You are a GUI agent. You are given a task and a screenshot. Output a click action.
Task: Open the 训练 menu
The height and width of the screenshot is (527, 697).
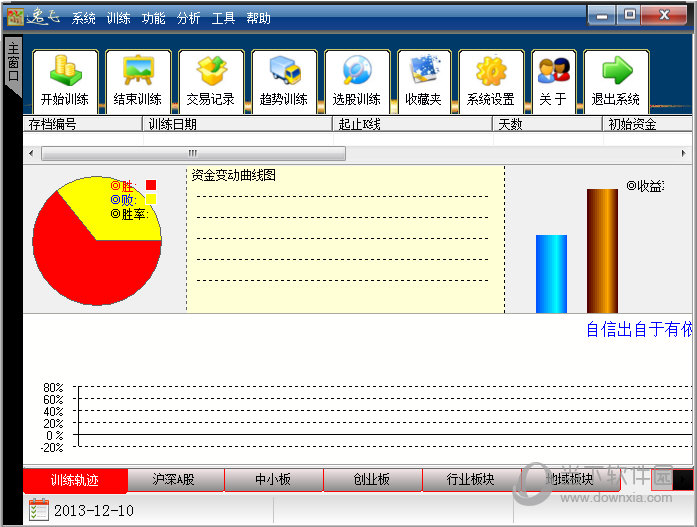point(118,18)
